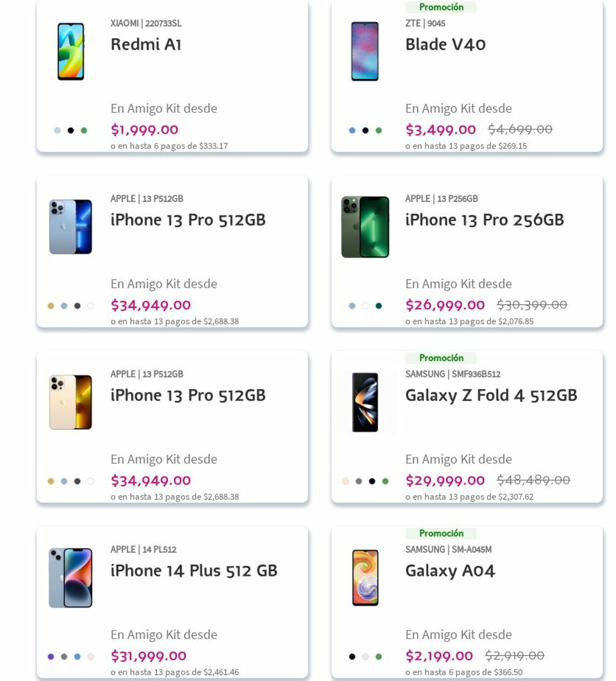This screenshot has width=616, height=681.
Task: Select black color for Blade V40
Action: pos(365,131)
